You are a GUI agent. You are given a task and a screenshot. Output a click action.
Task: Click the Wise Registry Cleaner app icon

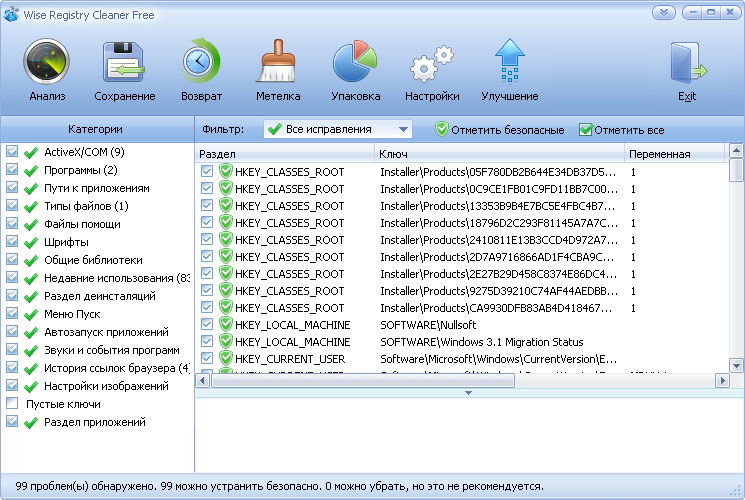(x=10, y=14)
